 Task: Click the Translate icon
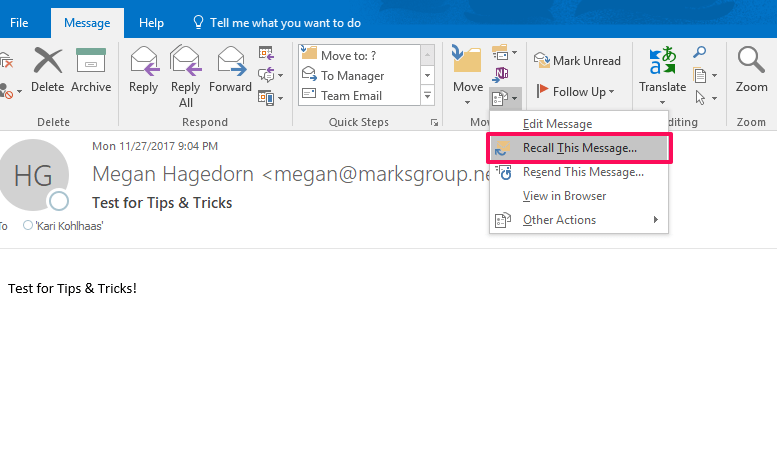coord(663,60)
